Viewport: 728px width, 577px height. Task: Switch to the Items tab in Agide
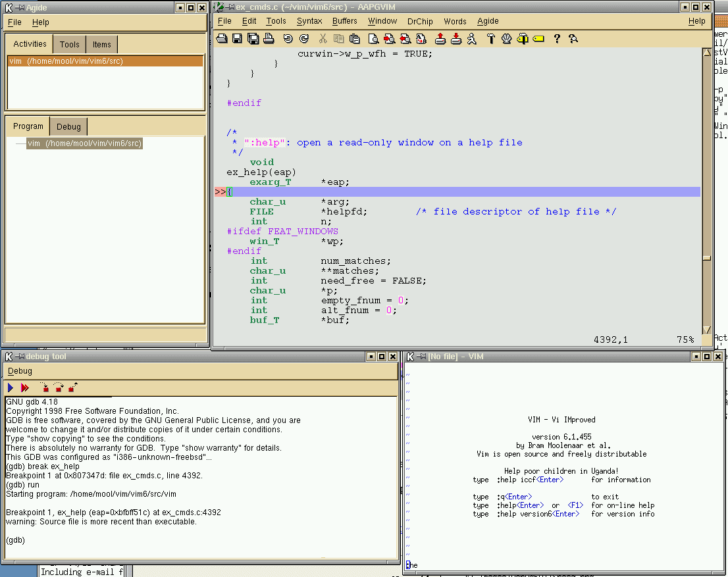coord(101,45)
